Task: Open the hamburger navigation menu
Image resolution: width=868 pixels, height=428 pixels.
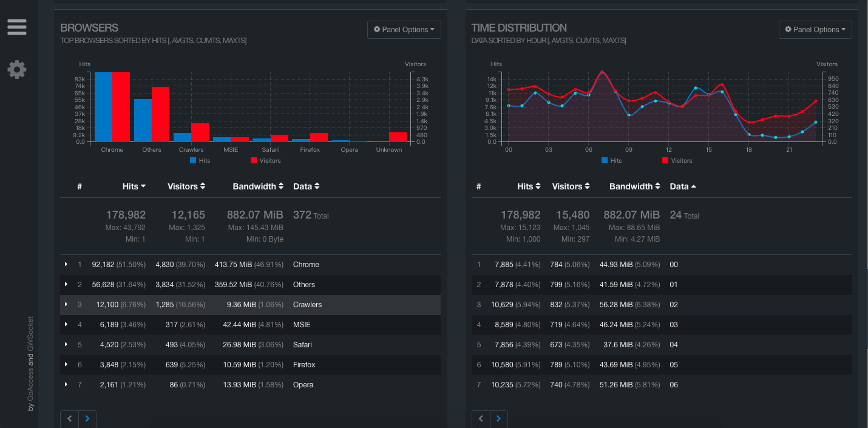Action: pos(16,27)
